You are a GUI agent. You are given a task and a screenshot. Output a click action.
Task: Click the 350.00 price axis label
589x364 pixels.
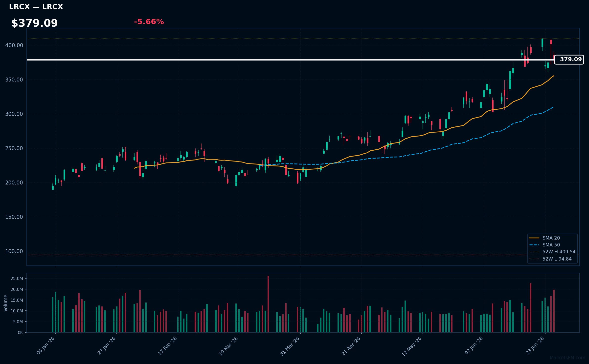pos(14,80)
